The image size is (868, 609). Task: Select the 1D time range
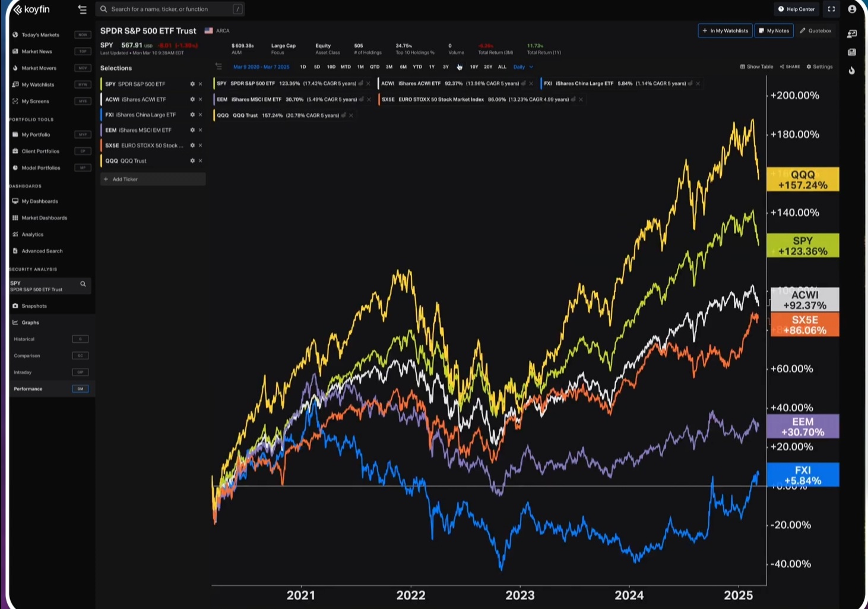303,67
